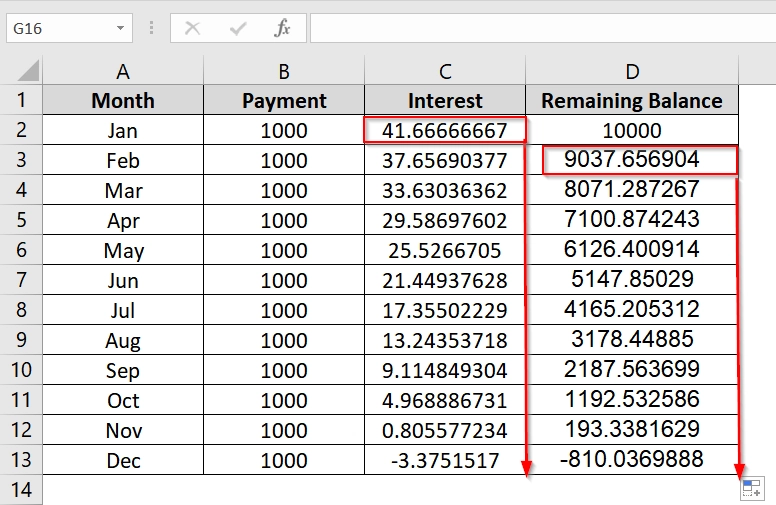Select the interest cell 21.44937628
The height and width of the screenshot is (505, 776).
click(445, 280)
